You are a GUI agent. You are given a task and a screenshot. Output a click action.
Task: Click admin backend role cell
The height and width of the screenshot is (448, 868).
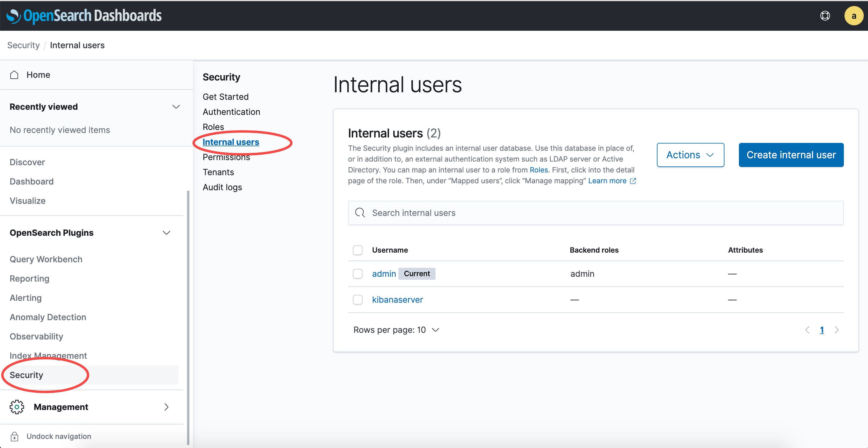pos(582,273)
